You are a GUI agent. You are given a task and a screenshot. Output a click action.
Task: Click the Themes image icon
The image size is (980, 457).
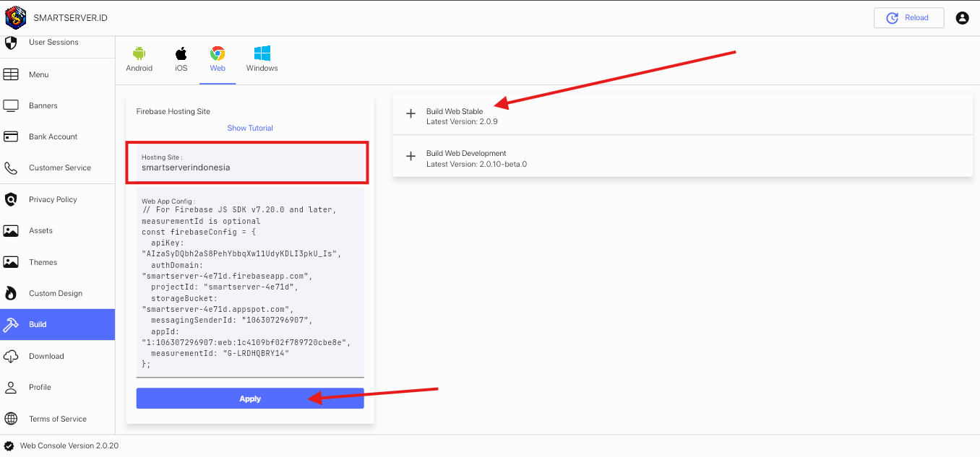[x=11, y=262]
